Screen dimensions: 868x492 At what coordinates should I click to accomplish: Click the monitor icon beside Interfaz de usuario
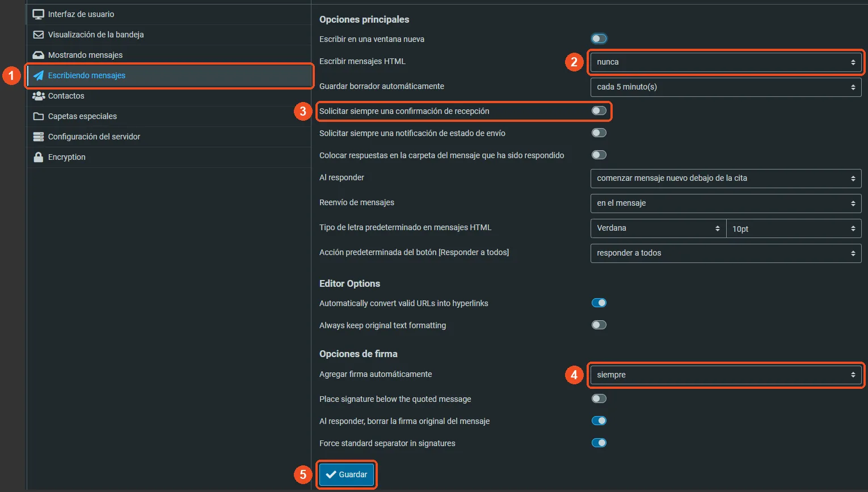(x=39, y=14)
